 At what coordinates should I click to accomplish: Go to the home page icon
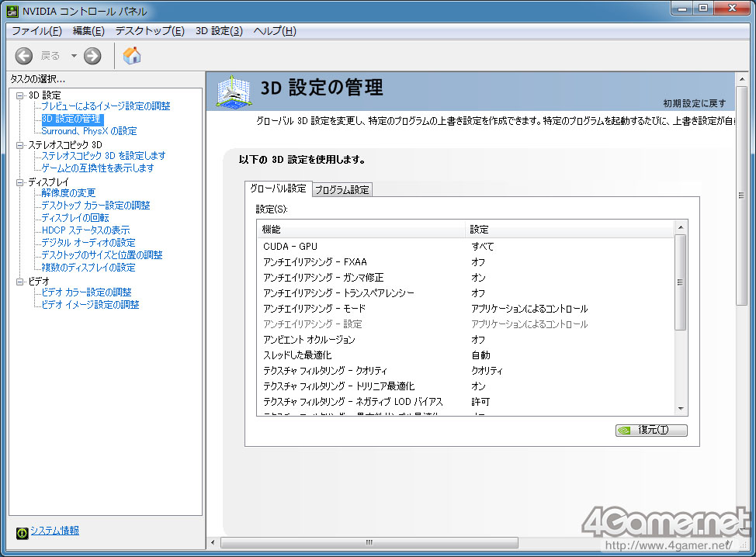click(x=132, y=55)
